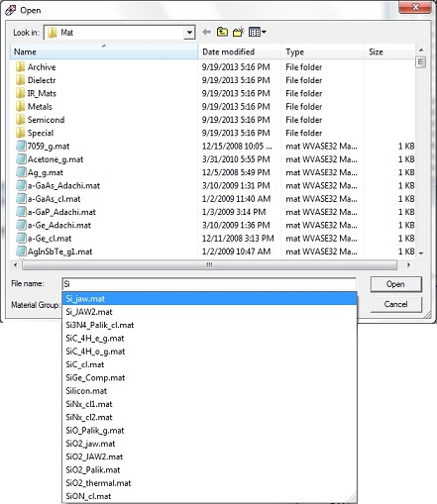Select the a-Ge_cl.mat file icon
Image resolution: width=437 pixels, height=504 pixels.
coord(21,239)
